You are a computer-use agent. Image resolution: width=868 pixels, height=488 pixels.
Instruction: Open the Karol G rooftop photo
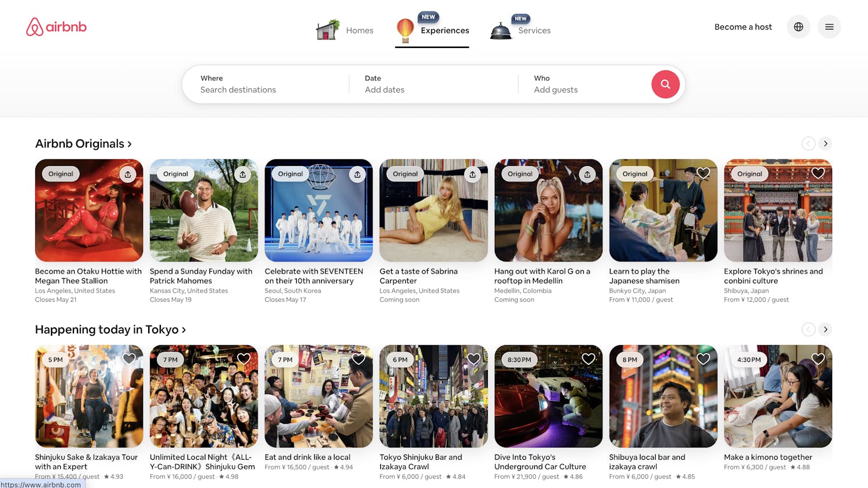[549, 210]
